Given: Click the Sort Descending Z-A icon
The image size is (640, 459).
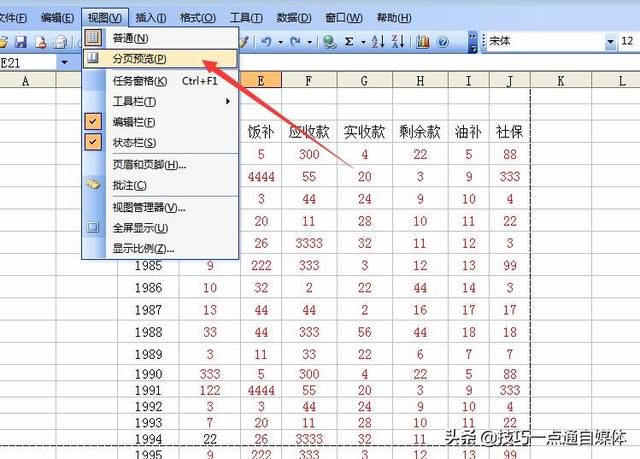Looking at the screenshot, I should [x=398, y=41].
